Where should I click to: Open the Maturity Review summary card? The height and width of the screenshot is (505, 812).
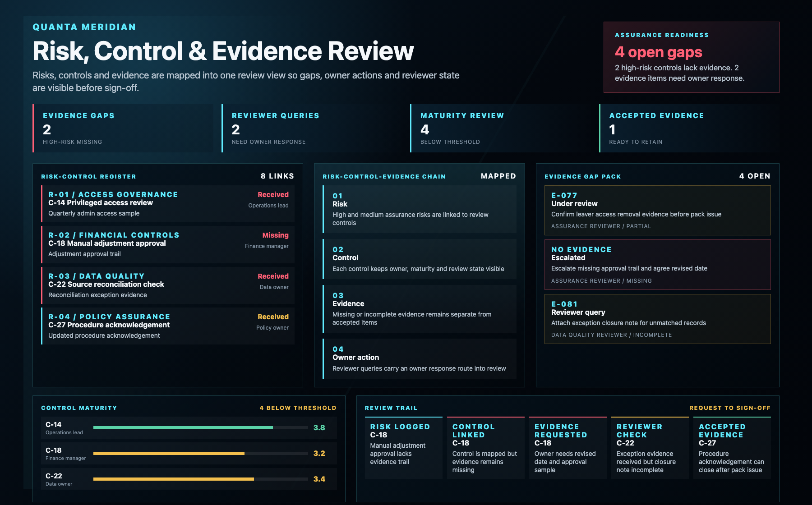pos(501,129)
